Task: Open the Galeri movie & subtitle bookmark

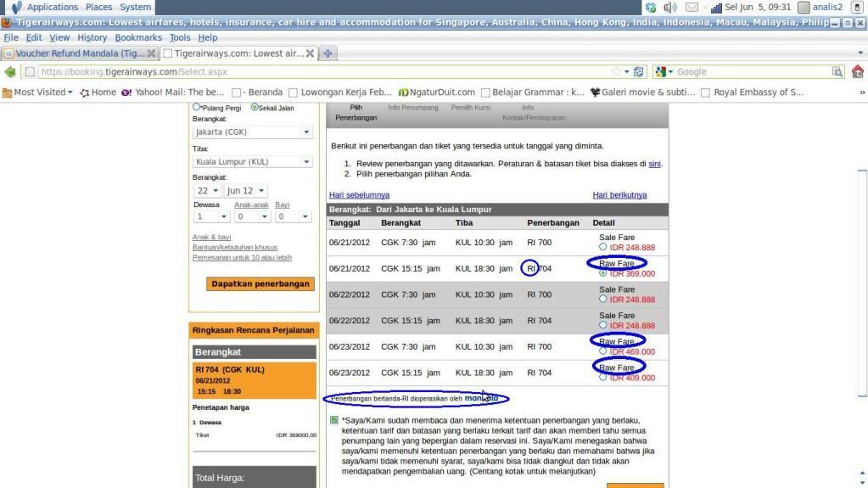Action: click(x=642, y=92)
